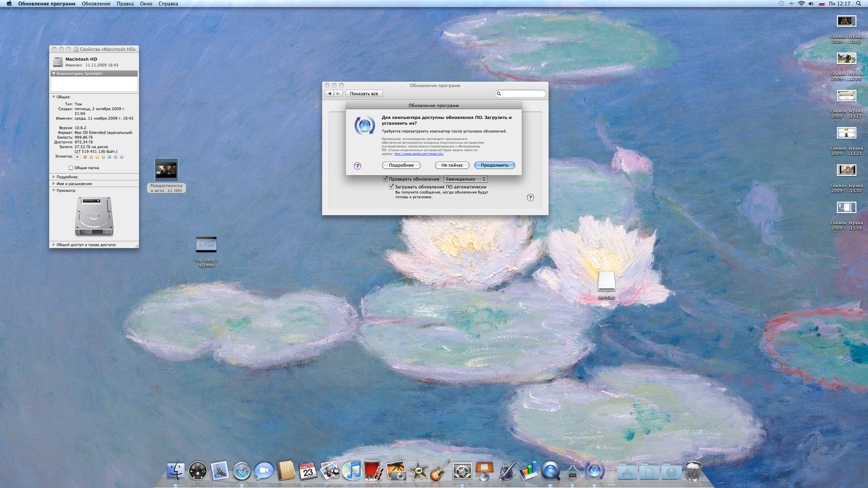Open iTunes from the Dock
Screen dimensions: 868x488
pos(352,471)
